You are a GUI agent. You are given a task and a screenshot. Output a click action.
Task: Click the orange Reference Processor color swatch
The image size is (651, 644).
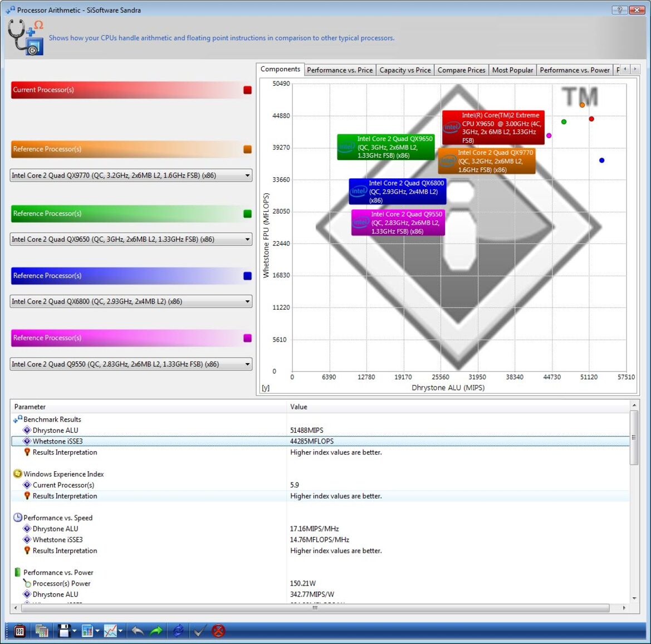[247, 149]
